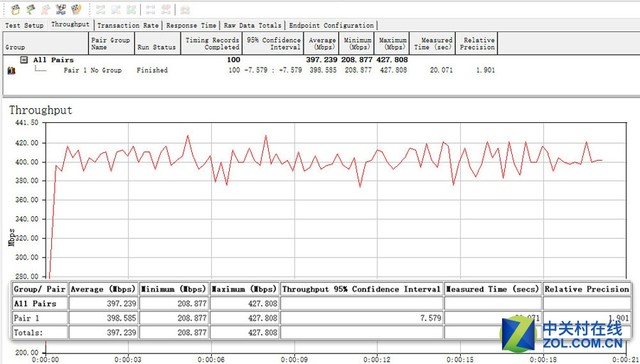Screen dimensions: 640x364
Task: Click the 441.50 y-axis label
Action: point(28,122)
